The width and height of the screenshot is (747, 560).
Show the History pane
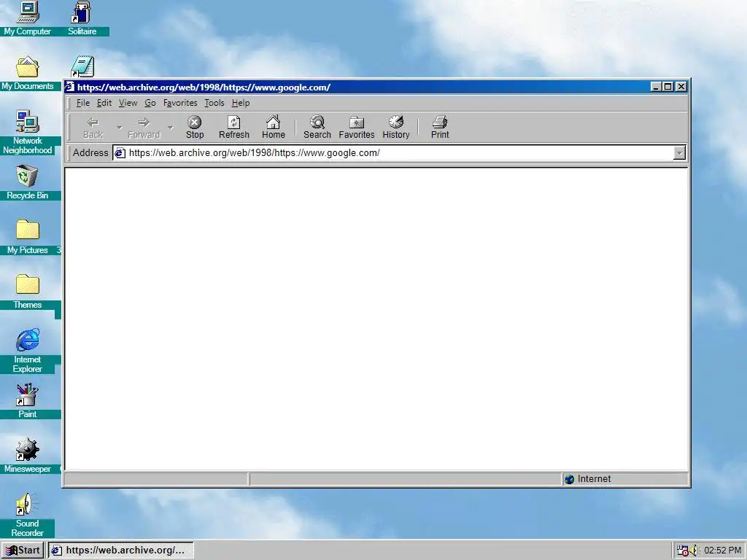click(396, 127)
